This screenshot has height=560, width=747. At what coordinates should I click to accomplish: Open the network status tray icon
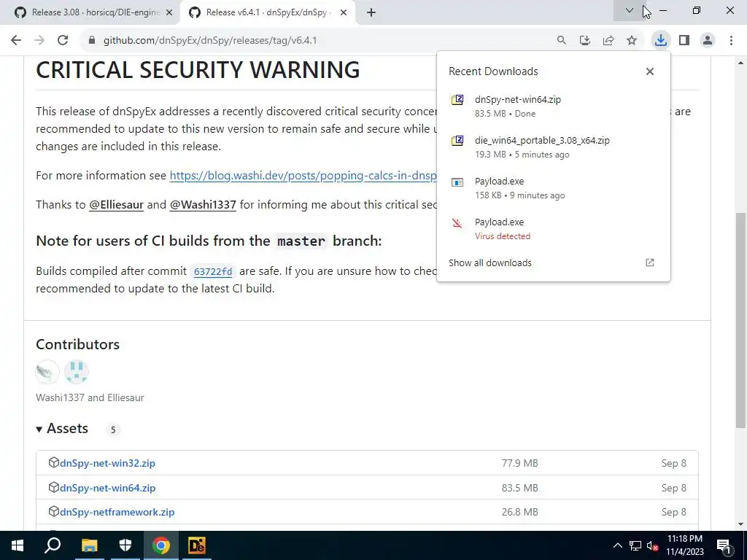(x=635, y=545)
